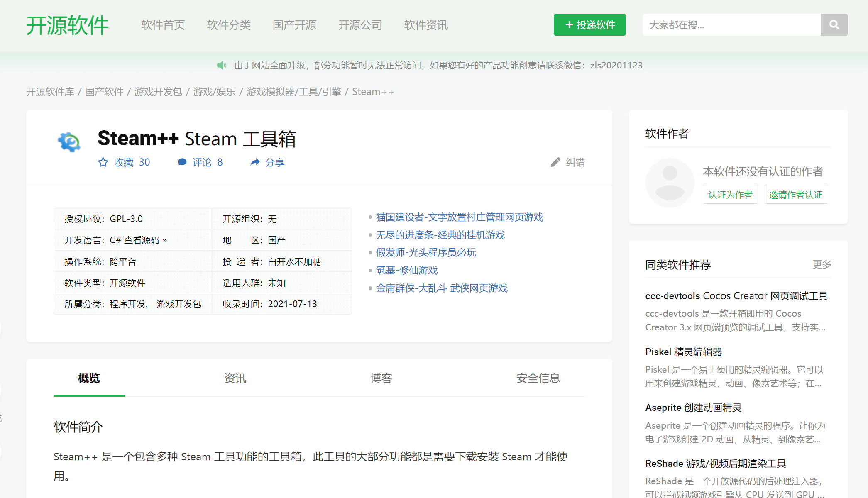
Task: Open 假发师-光头程序员必玩 link
Action: pos(426,252)
